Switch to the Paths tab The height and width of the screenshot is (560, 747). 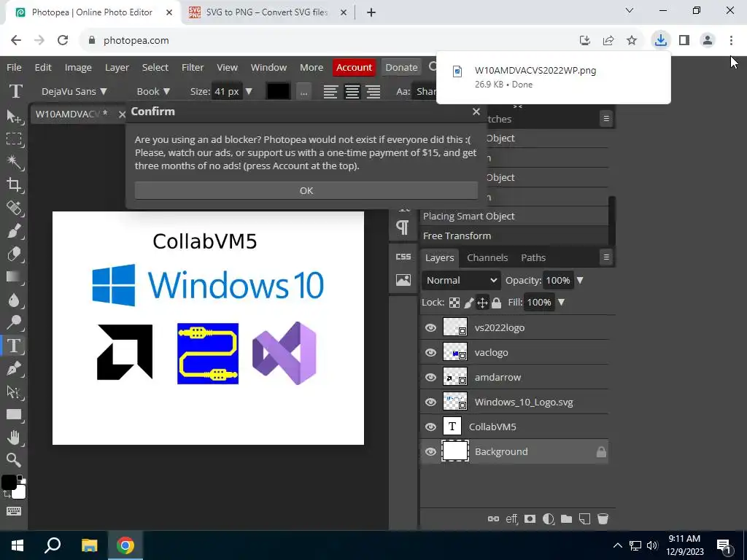click(533, 257)
